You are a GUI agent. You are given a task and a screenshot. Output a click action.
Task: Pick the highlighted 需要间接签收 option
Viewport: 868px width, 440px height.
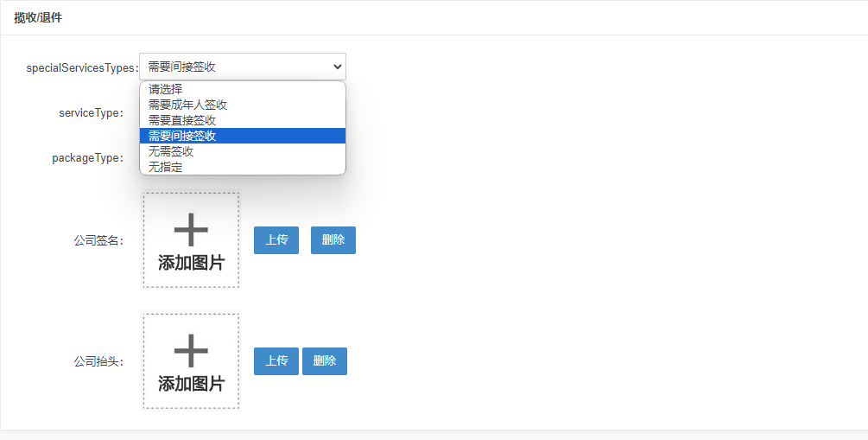pos(243,136)
